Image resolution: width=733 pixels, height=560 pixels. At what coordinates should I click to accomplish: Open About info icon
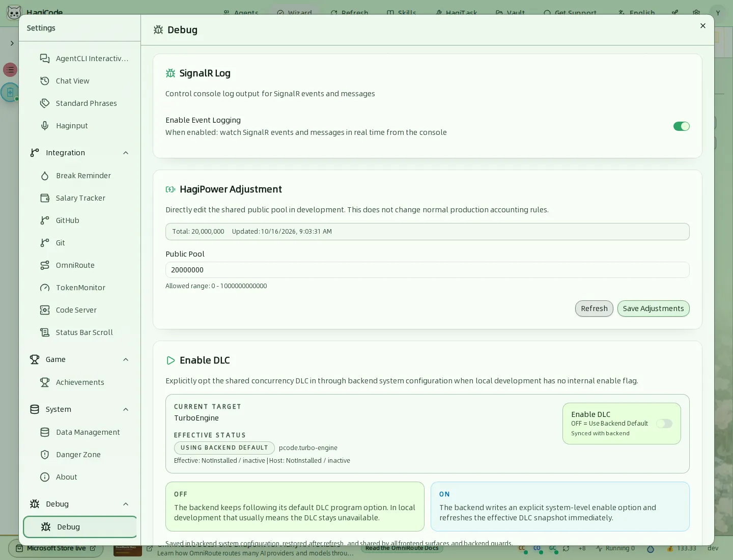pyautogui.click(x=45, y=477)
